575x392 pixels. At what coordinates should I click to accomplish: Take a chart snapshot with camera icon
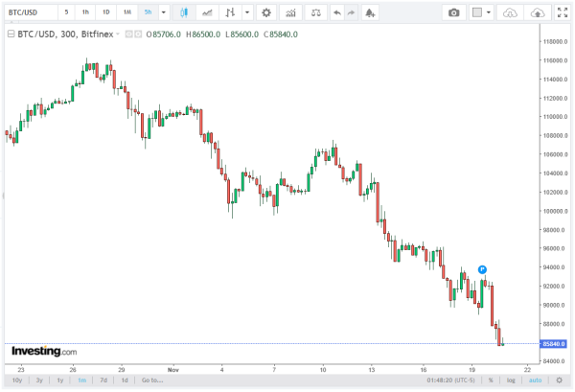453,12
